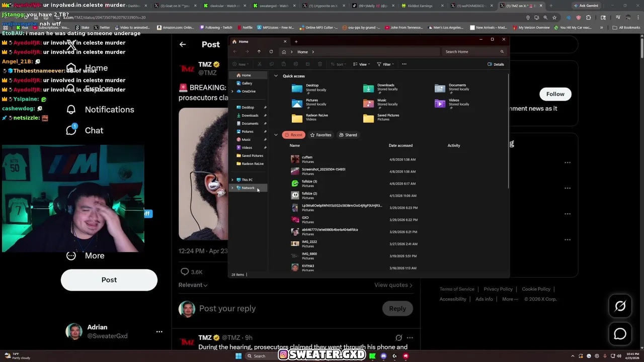Click the Delete trash icon in Explorer toolbar
Viewport: 644px width, 362px height.
[320, 64]
